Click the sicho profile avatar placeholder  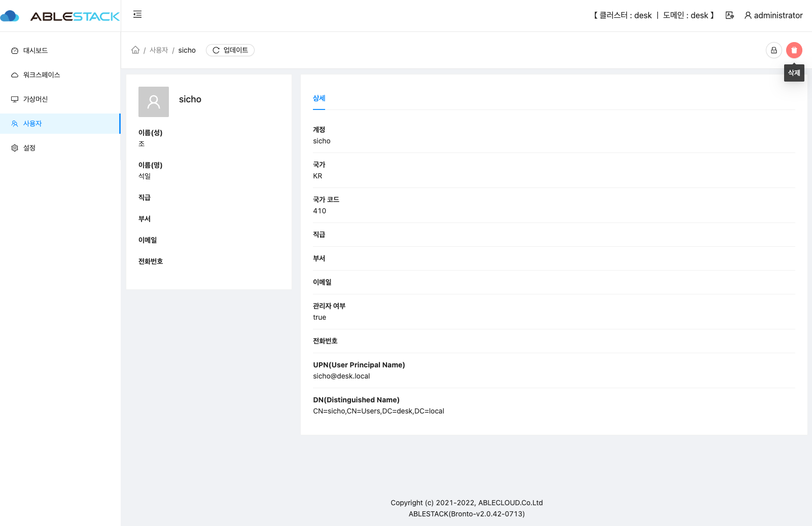pyautogui.click(x=153, y=102)
